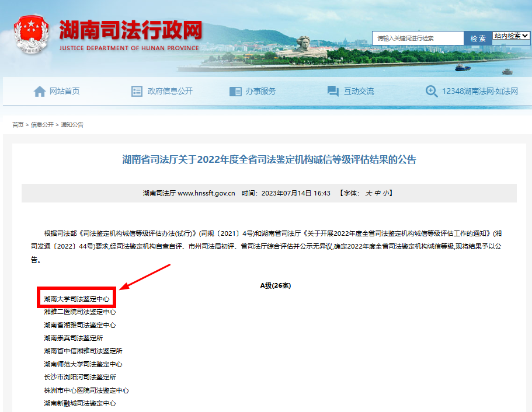Select 互动交流 in the navigation bar
This screenshot has width=532, height=412.
[359, 91]
